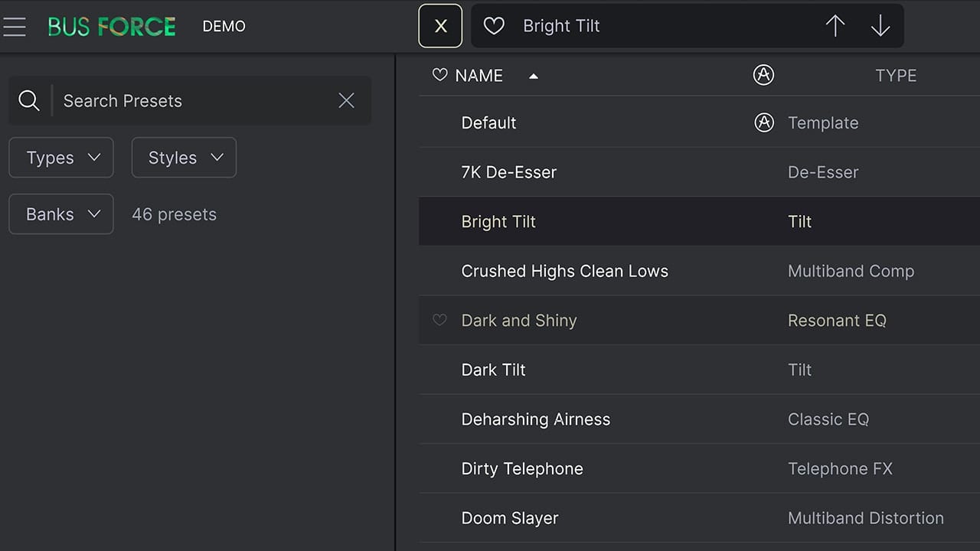Image resolution: width=980 pixels, height=551 pixels.
Task: Click the Arturia badge on Default preset
Action: pyautogui.click(x=764, y=122)
